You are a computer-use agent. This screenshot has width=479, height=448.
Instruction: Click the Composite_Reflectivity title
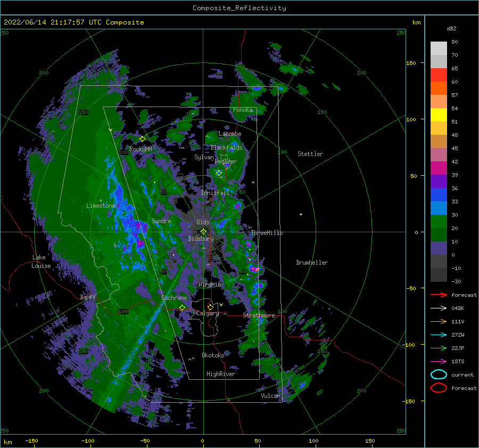click(x=240, y=8)
